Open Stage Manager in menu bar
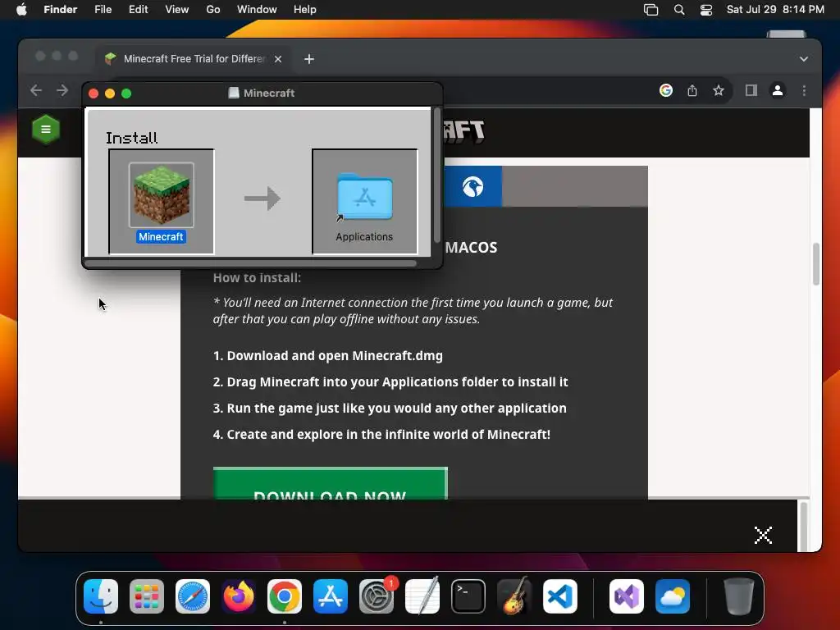 [x=651, y=10]
